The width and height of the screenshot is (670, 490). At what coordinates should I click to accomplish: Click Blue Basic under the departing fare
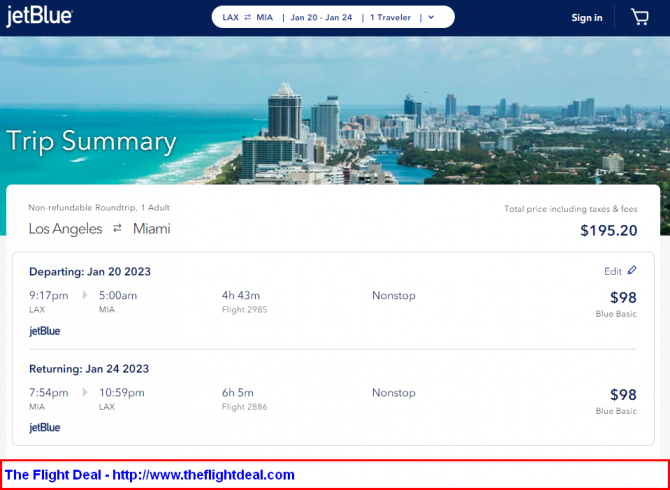[x=616, y=314]
